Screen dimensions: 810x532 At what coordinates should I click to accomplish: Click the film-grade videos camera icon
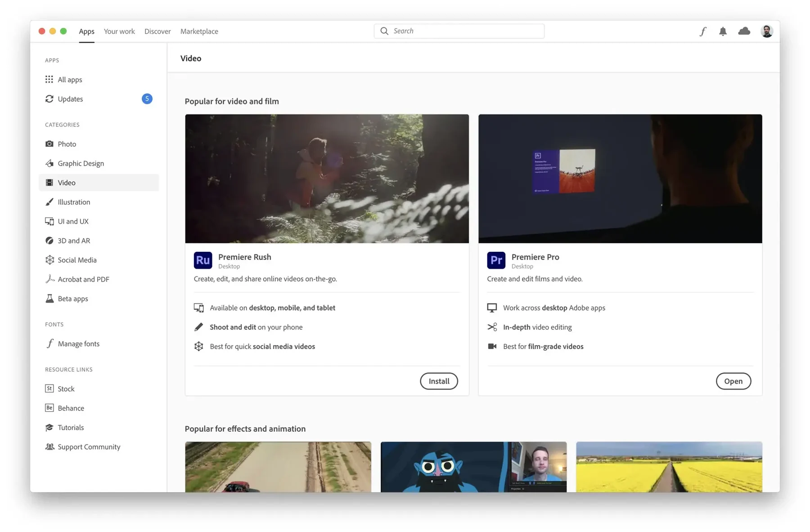pos(492,346)
